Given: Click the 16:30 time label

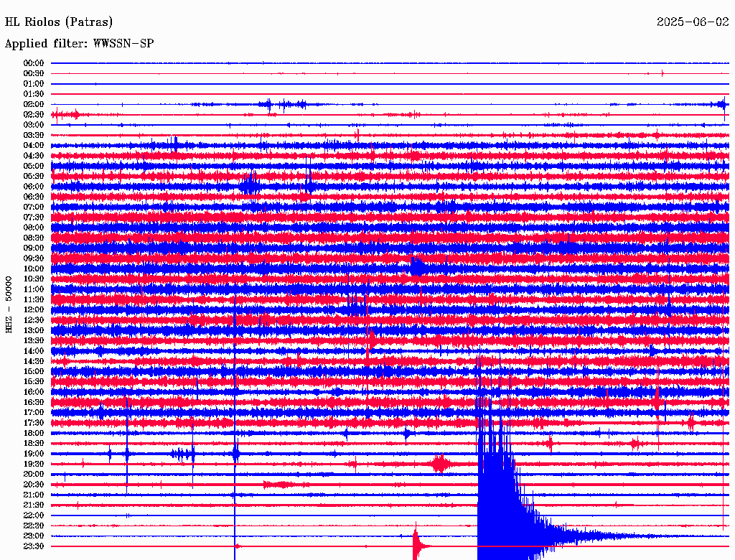Looking at the screenshot, I should pos(34,402).
